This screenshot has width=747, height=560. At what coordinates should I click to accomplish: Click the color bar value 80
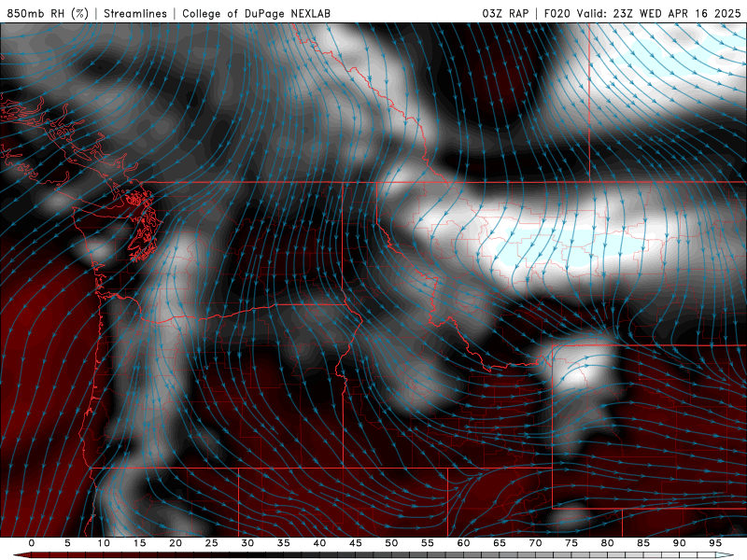pyautogui.click(x=608, y=543)
